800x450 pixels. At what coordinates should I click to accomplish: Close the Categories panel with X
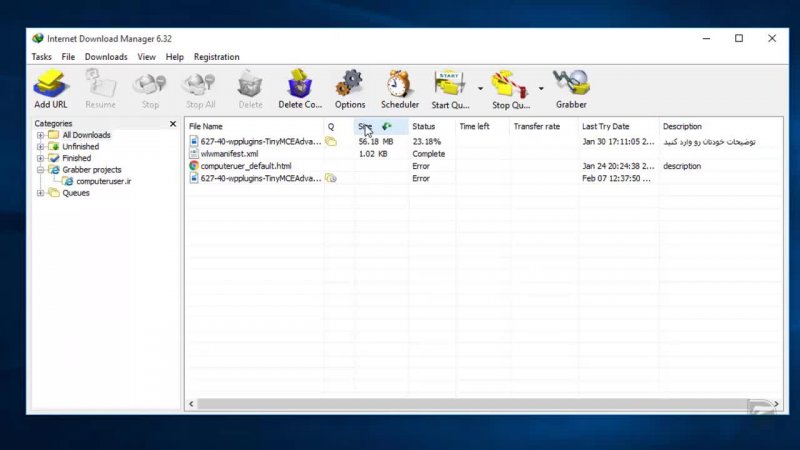[x=172, y=124]
